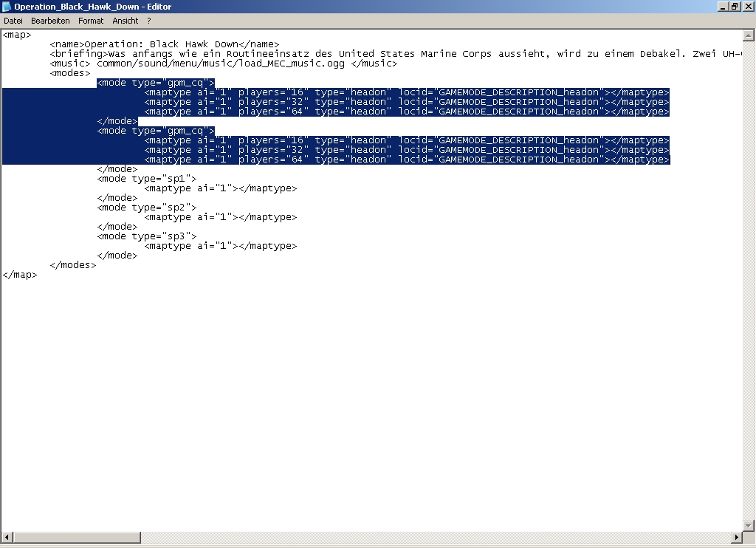The image size is (756, 548).
Task: Click the closing </map> tag
Action: 20,275
